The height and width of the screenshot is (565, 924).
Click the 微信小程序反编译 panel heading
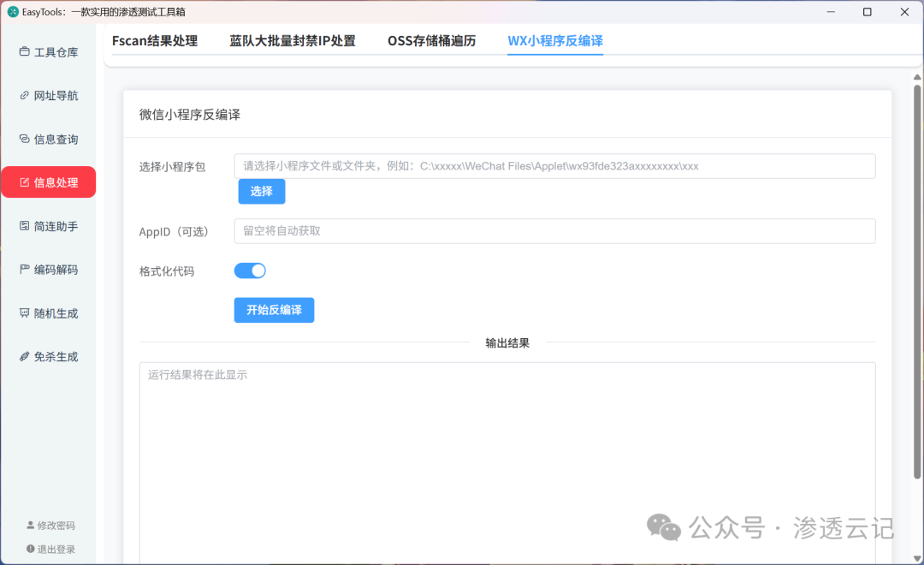pyautogui.click(x=190, y=115)
